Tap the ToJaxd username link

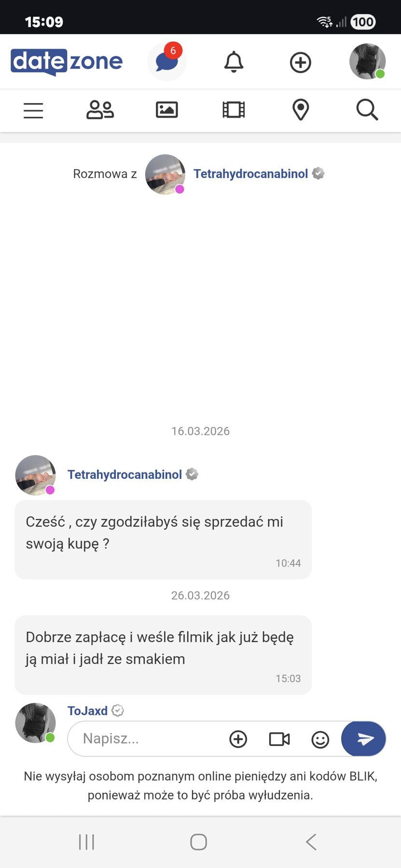coord(87,711)
